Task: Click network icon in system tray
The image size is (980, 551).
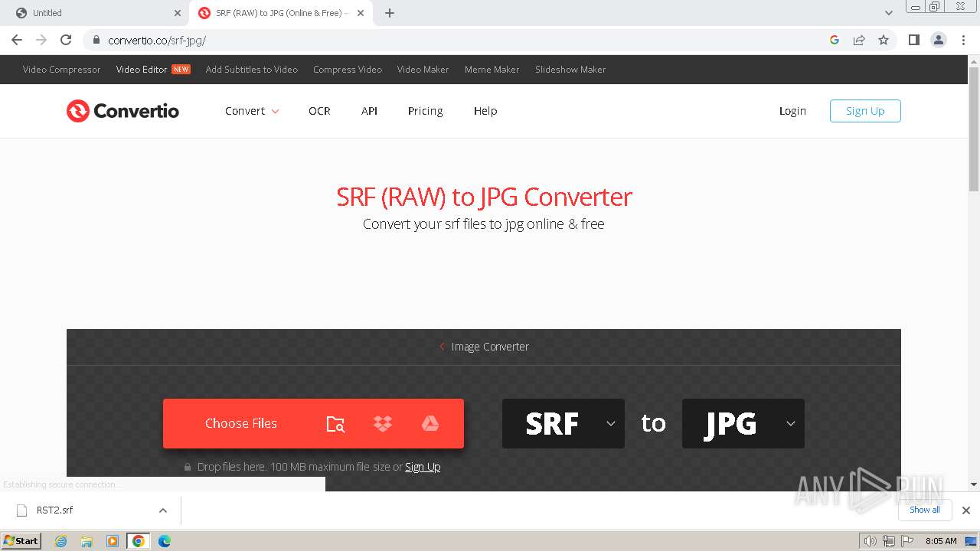Action: click(889, 541)
